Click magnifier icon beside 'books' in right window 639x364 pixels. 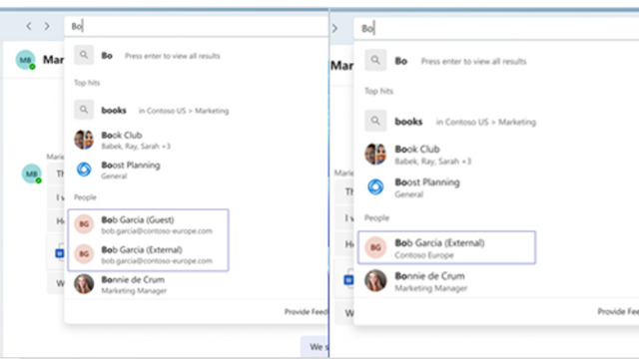[375, 121]
